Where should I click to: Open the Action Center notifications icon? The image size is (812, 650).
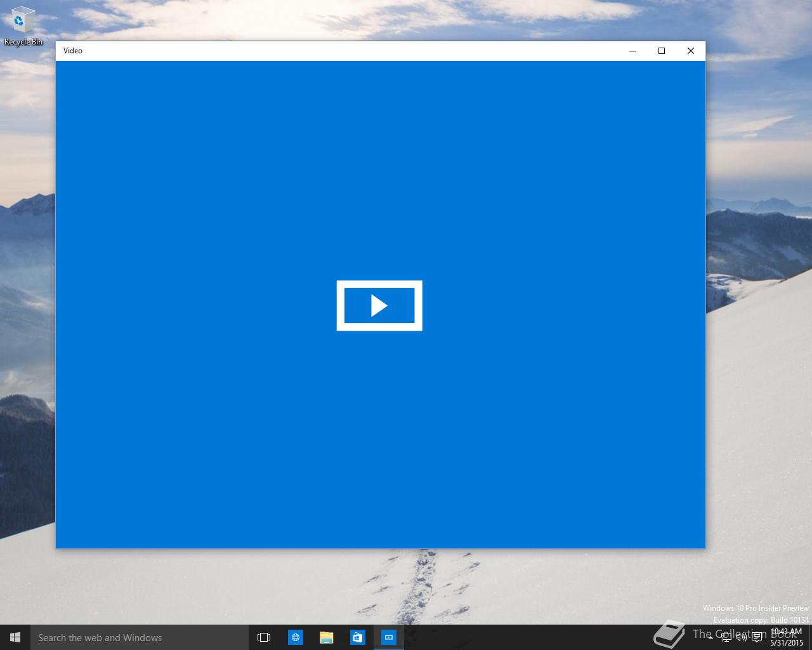(x=757, y=637)
